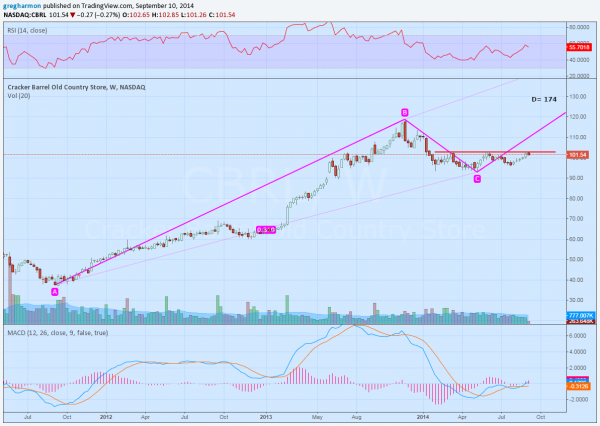
Task: Click the orange -0.3126 MACD value tag
Action: pos(579,387)
